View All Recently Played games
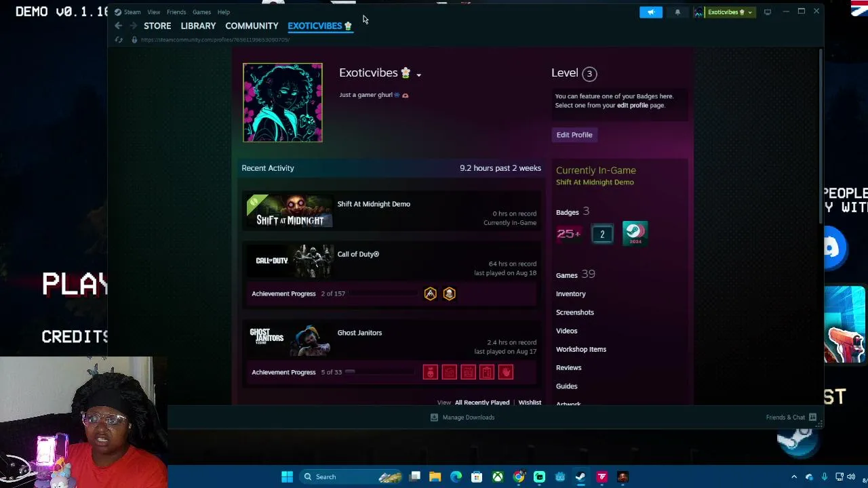Image resolution: width=868 pixels, height=488 pixels. [x=482, y=403]
